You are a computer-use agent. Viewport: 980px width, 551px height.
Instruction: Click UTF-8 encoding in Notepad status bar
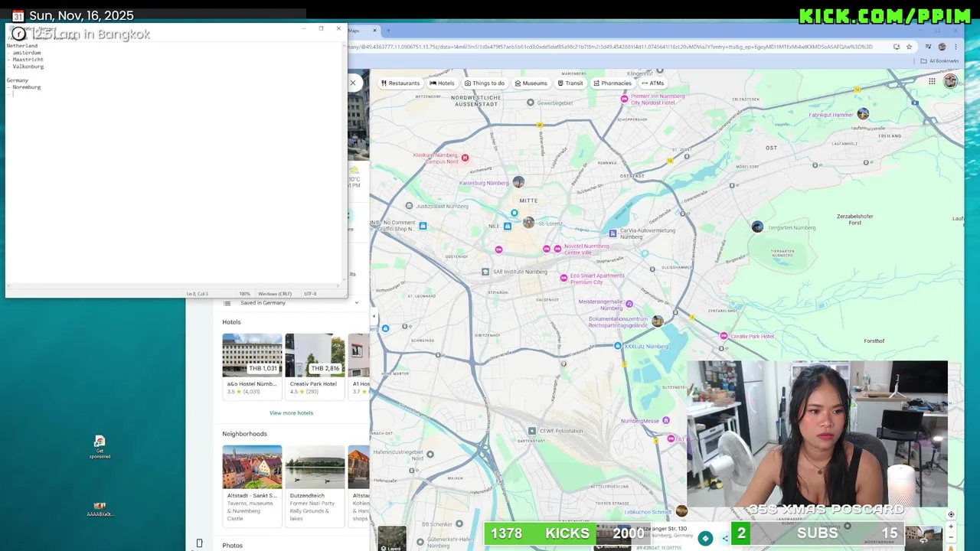pos(310,294)
